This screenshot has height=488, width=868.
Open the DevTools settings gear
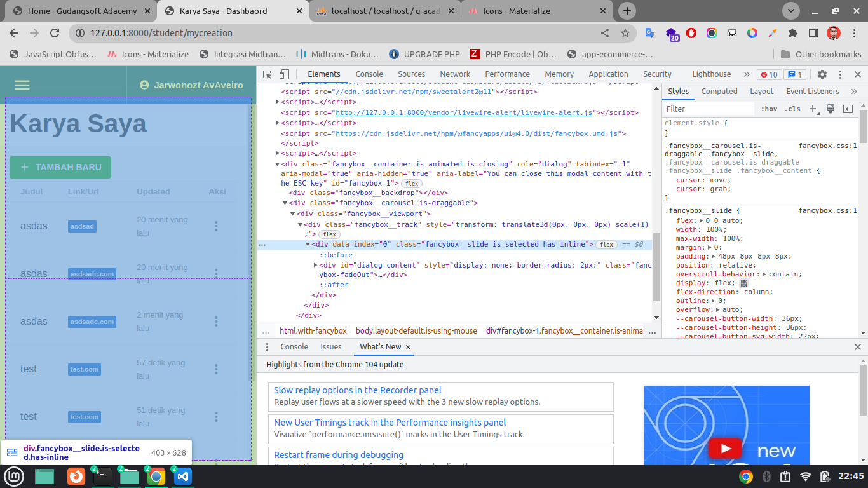click(822, 74)
